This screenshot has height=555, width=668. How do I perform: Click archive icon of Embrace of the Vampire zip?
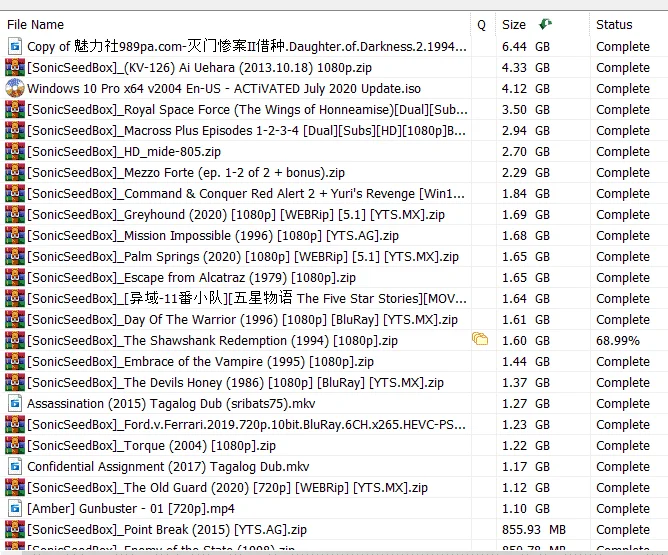(x=15, y=362)
